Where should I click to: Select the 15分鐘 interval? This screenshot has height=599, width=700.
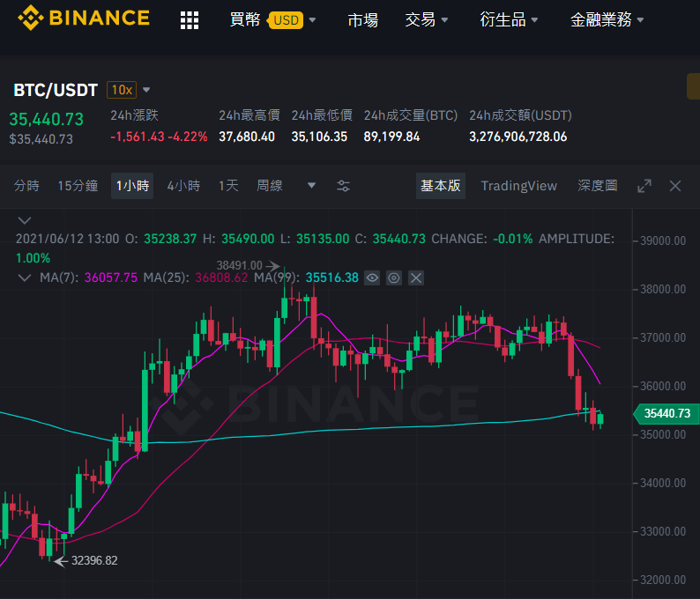coord(78,186)
